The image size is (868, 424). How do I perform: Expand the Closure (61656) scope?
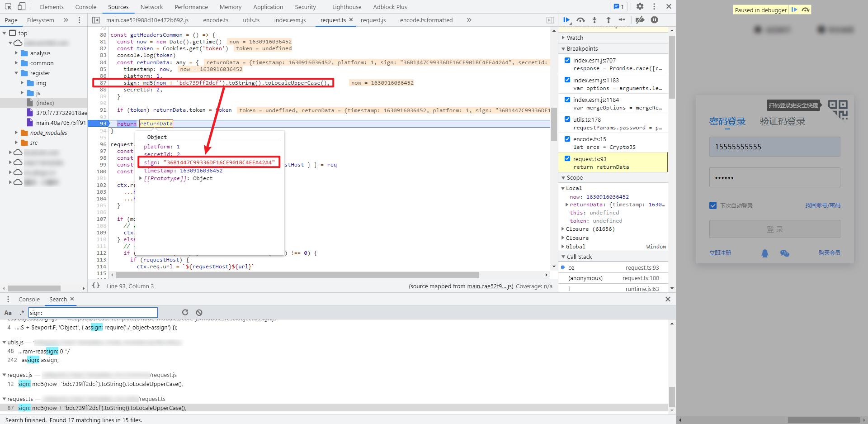(x=563, y=229)
